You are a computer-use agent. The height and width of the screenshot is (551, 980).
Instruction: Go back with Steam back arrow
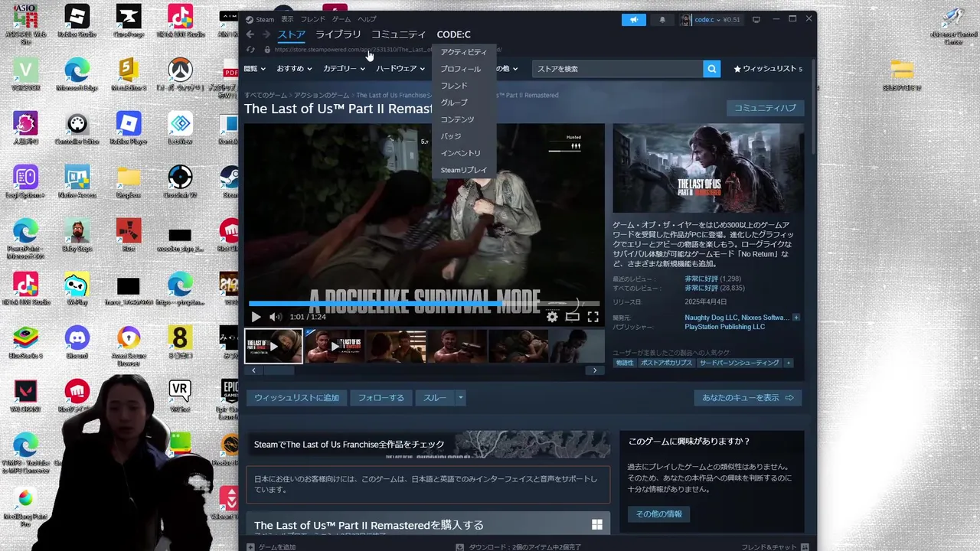250,34
